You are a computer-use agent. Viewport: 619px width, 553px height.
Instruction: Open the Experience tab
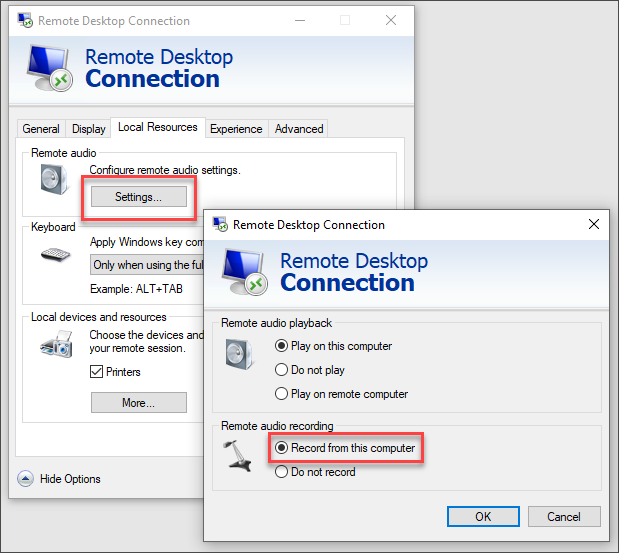236,129
